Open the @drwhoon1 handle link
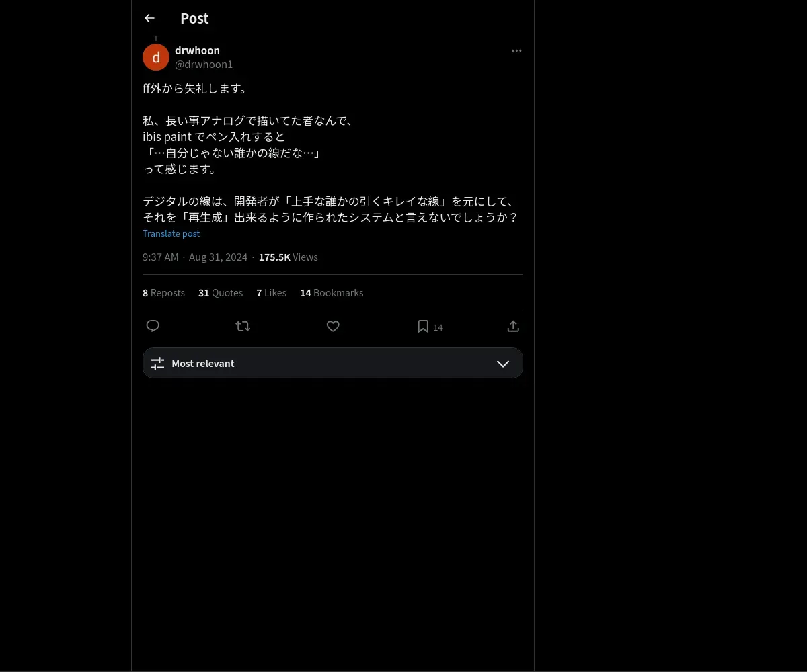Screen dimensions: 807x672 tap(204, 65)
